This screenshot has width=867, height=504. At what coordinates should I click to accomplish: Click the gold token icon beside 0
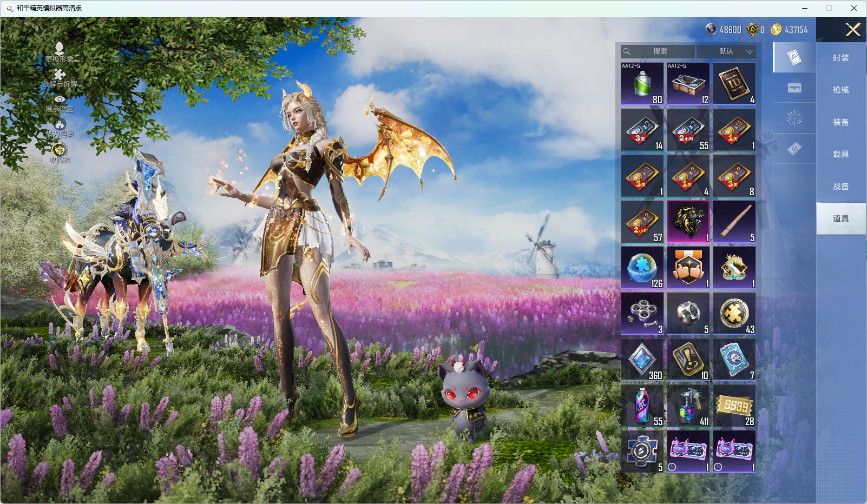coord(752,29)
